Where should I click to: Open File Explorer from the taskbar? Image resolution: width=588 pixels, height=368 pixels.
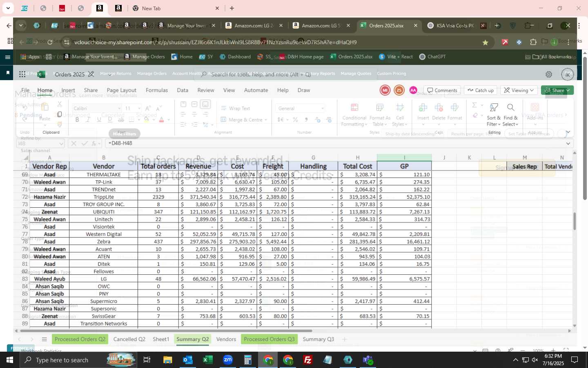167,360
